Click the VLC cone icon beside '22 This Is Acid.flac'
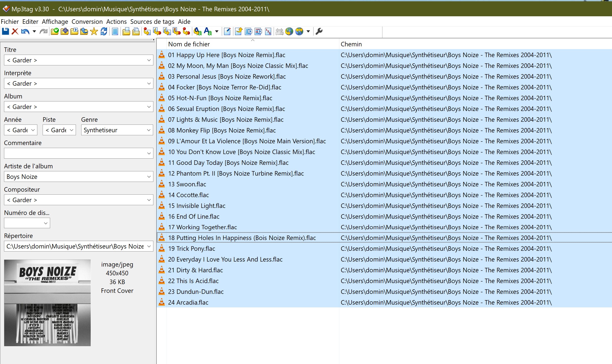 pos(162,281)
